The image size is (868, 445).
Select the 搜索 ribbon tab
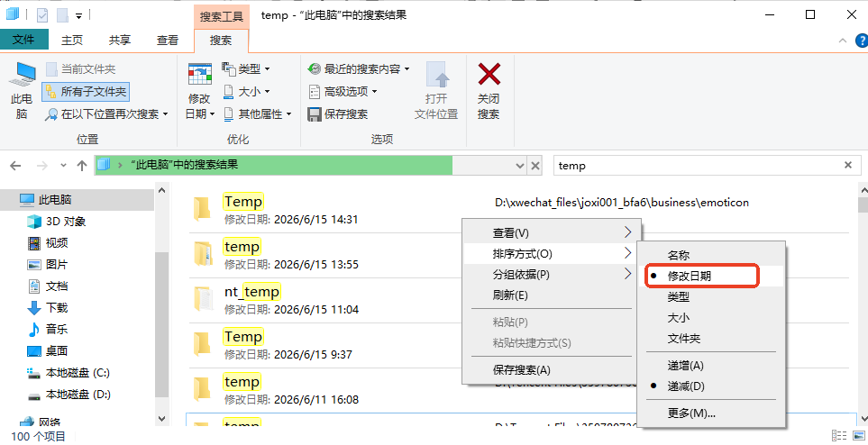coord(221,41)
